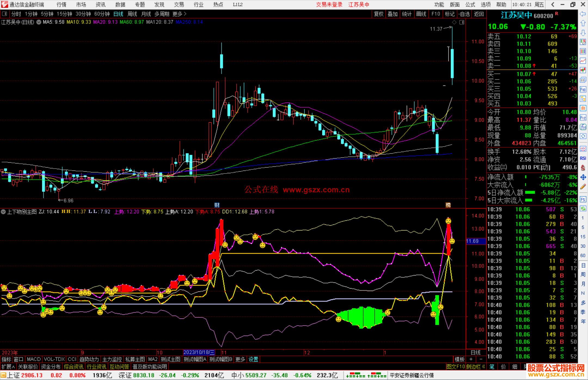Click the plus zoom-in chart stepper

(471, 359)
